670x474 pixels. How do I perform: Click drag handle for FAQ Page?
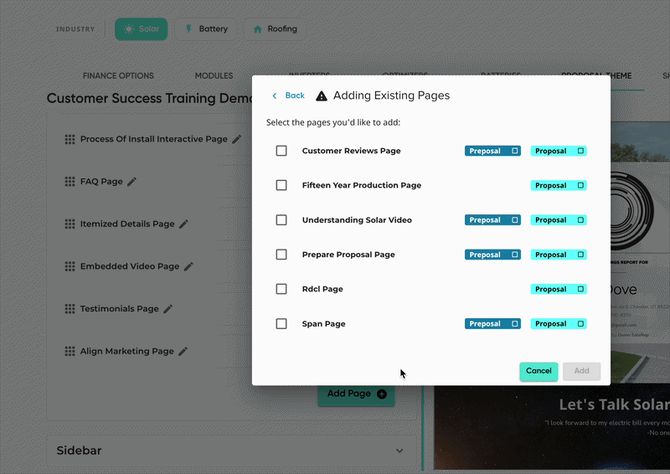click(70, 182)
